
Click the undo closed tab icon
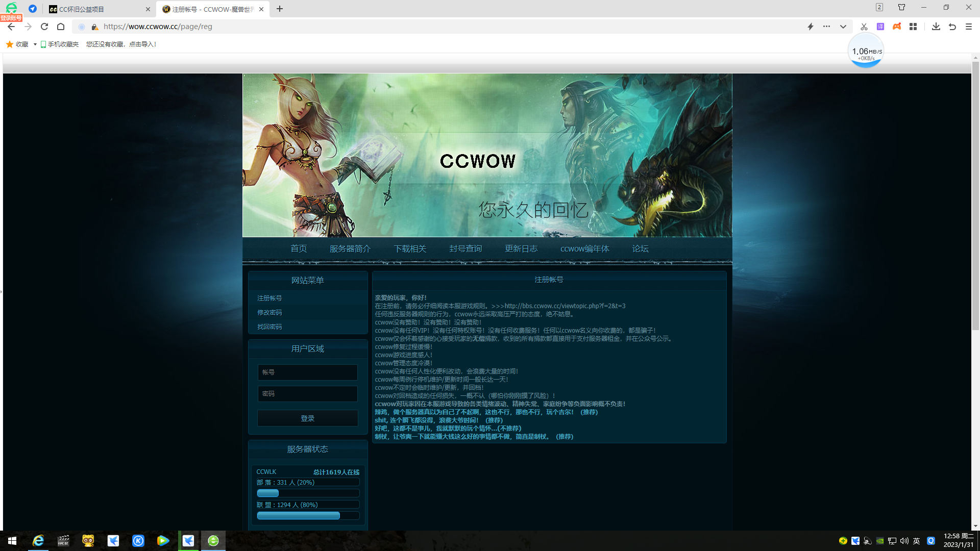tap(952, 27)
